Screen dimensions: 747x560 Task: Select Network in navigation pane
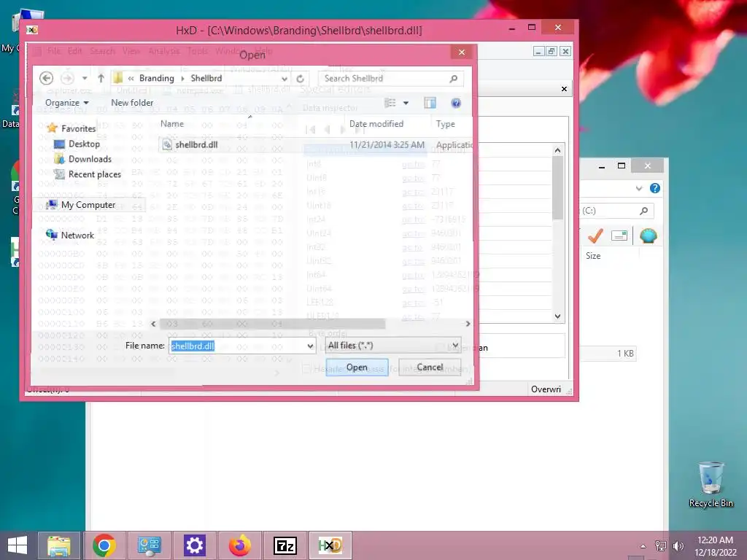[77, 236]
